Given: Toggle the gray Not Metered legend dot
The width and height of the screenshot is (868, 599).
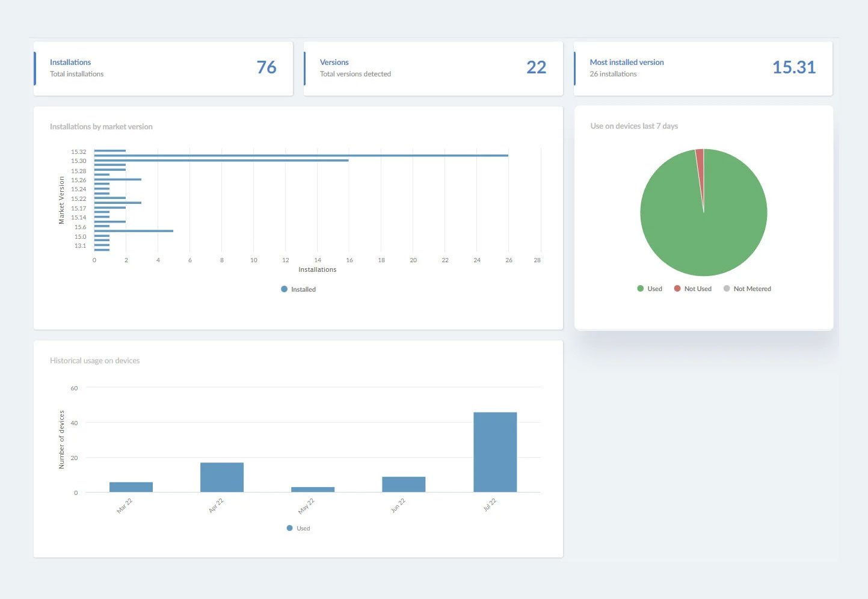Looking at the screenshot, I should (x=726, y=289).
